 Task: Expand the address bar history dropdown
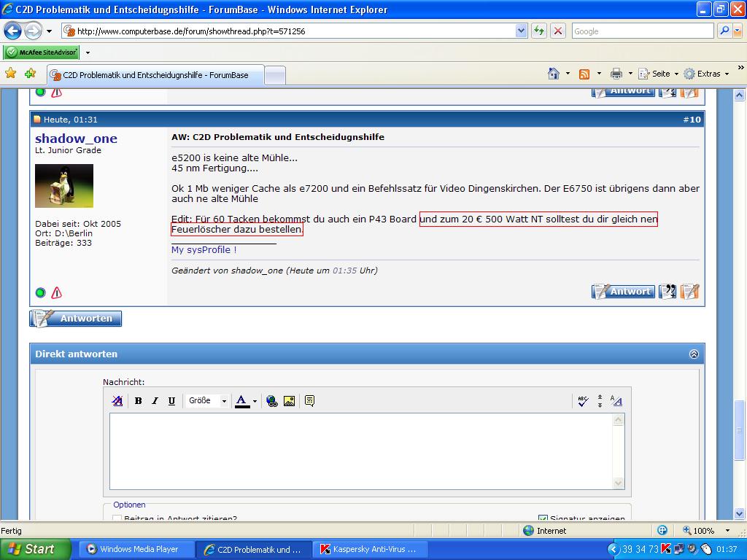coord(521,31)
